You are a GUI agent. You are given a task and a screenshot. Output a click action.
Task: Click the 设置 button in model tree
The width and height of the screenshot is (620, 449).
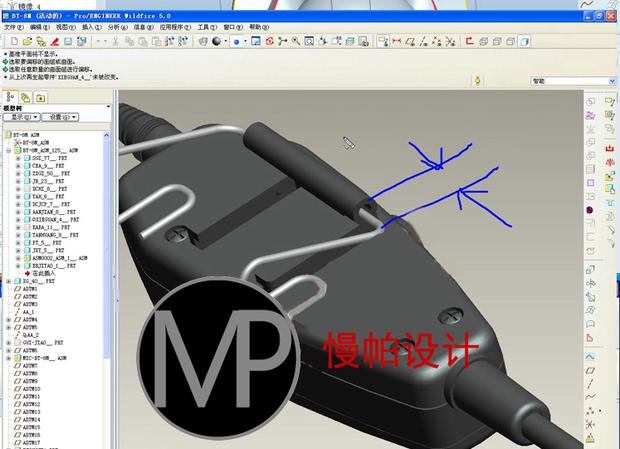[x=60, y=117]
